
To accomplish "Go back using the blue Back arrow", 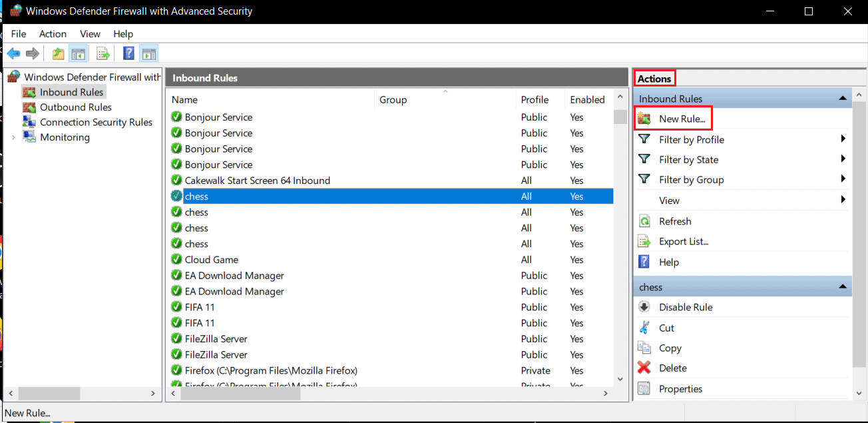I will 13,54.
